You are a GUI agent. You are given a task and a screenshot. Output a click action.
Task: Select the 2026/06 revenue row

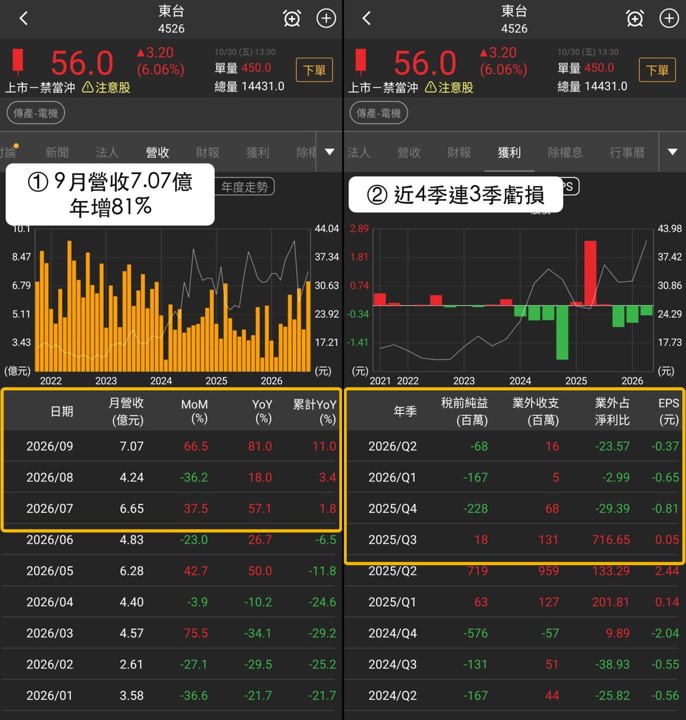pyautogui.click(x=171, y=540)
